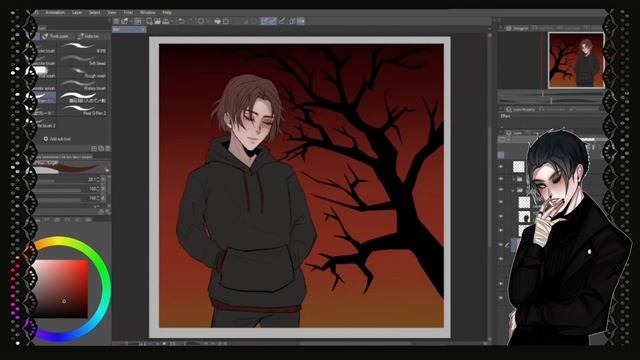The height and width of the screenshot is (360, 640).
Task: Open the Help menu
Action: 167,12
